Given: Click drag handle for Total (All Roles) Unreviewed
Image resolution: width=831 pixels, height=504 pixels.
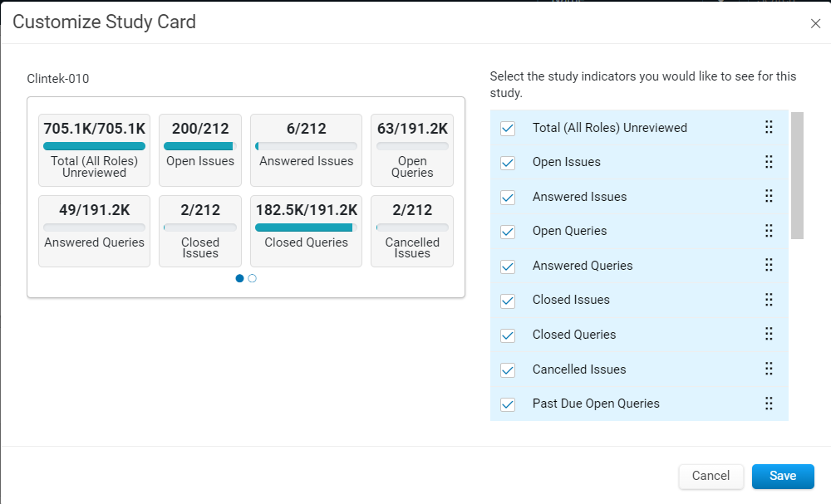Looking at the screenshot, I should coord(769,127).
